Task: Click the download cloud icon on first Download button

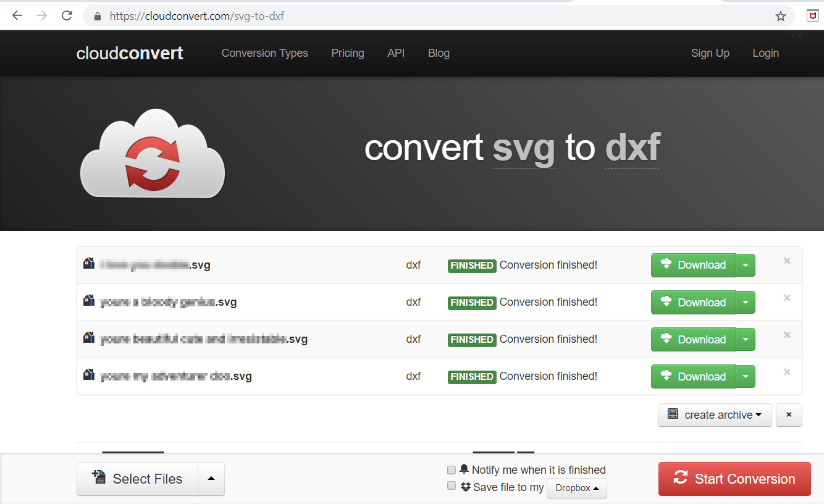Action: 666,265
